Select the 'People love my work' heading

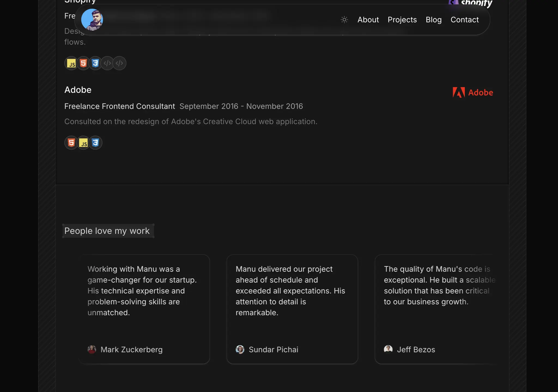pyautogui.click(x=107, y=231)
